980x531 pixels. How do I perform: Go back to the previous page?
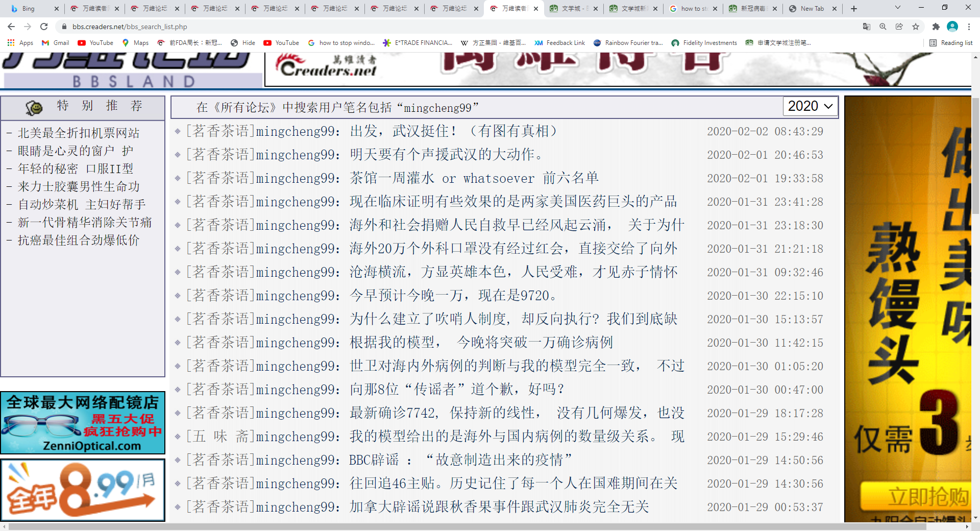pos(11,27)
